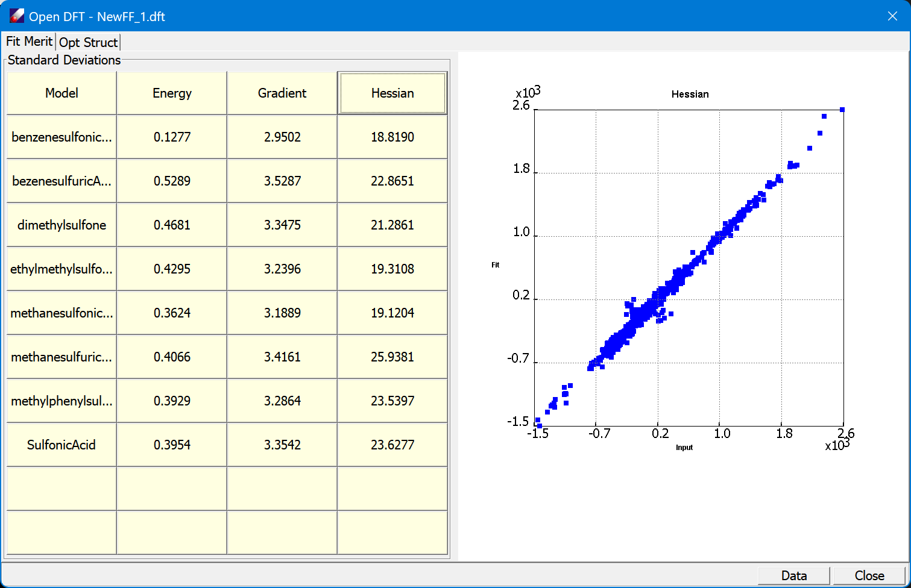Select the methylphenylsul model cell

pos(61,401)
